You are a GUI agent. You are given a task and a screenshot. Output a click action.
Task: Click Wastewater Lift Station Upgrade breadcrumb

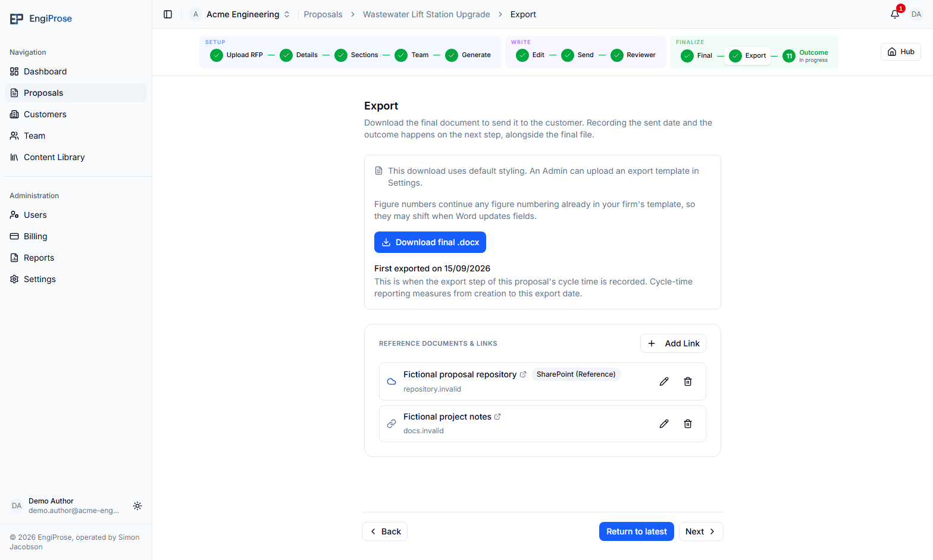click(427, 14)
